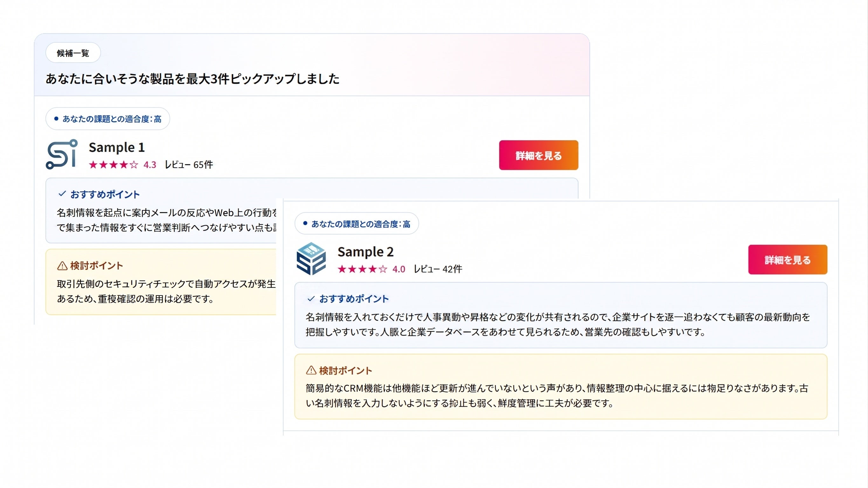Click the 適合度:高 badge above Sample 1

tap(108, 119)
